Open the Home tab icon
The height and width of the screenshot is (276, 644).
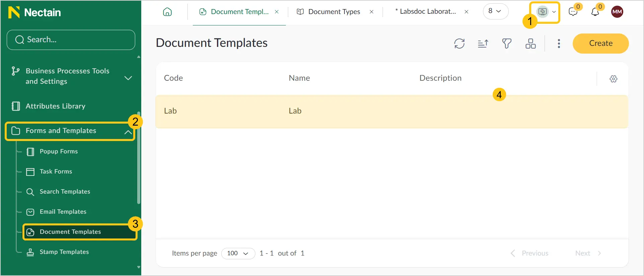(167, 12)
